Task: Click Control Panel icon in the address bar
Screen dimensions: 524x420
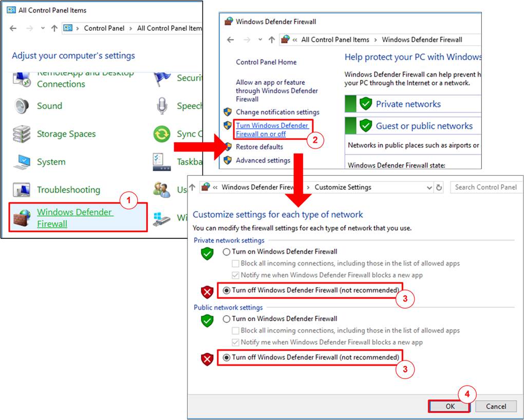Action: click(68, 28)
